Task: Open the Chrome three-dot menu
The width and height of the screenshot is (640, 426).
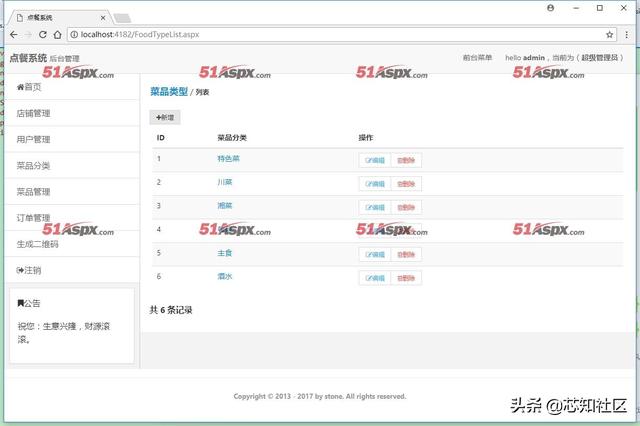Action: click(x=627, y=35)
